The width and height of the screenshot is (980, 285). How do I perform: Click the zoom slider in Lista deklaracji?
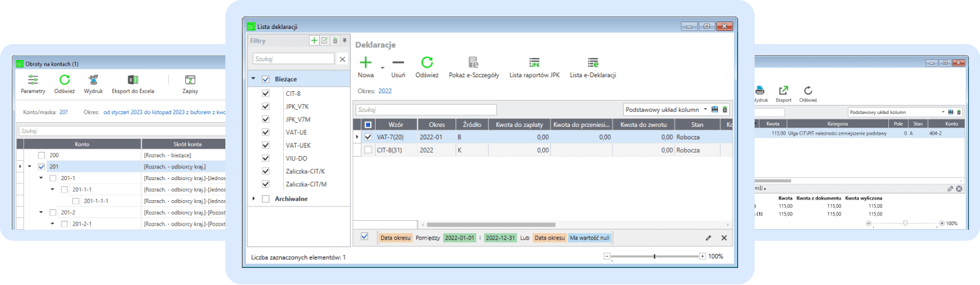click(653, 256)
